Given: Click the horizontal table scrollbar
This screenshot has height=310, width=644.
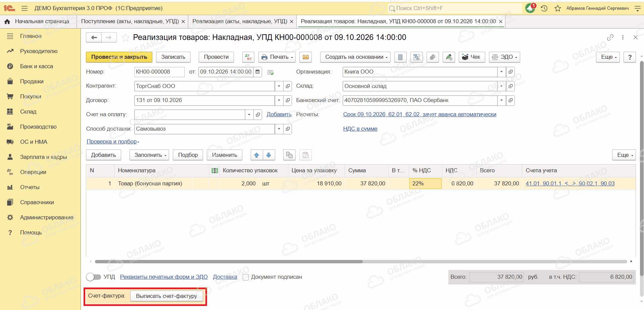Looking at the screenshot, I should point(229,261).
